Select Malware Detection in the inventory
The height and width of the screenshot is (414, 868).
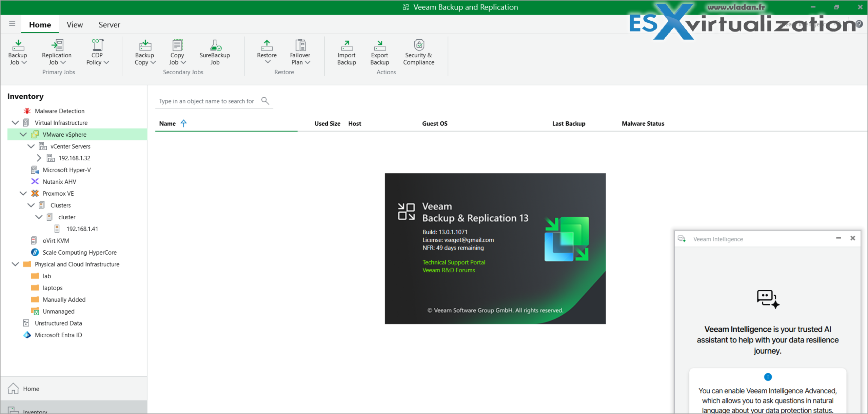[59, 111]
